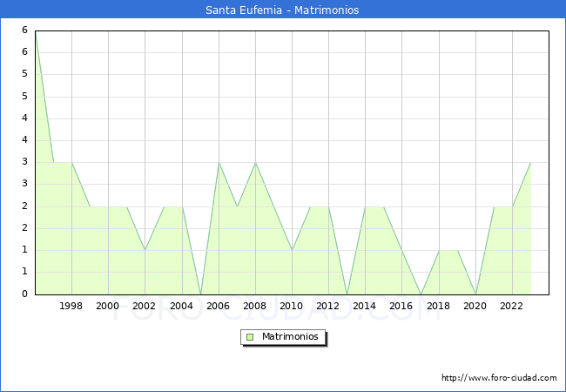Click the data peak at year 2008
Image resolution: width=566 pixels, height=392 pixels.
(x=255, y=163)
